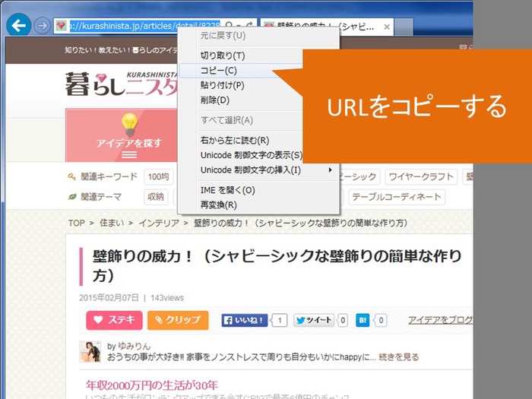Click the Twitter ツイート button
The height and width of the screenshot is (399, 532).
click(314, 320)
